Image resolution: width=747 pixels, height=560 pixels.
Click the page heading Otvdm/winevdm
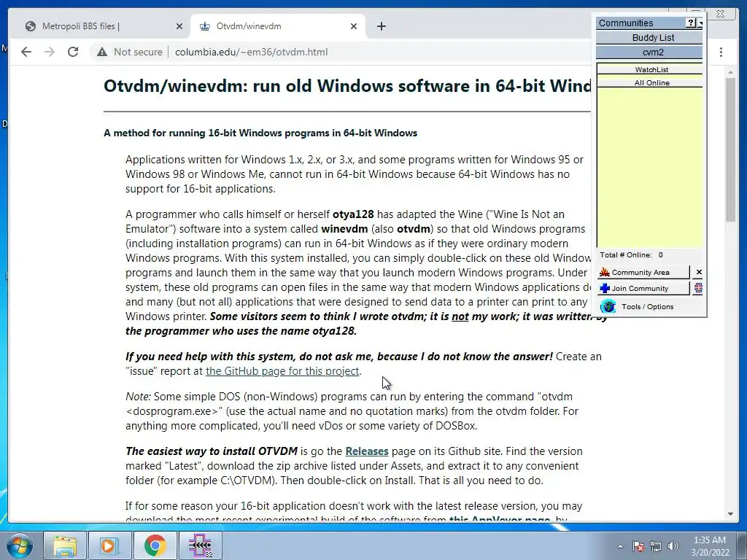348,86
